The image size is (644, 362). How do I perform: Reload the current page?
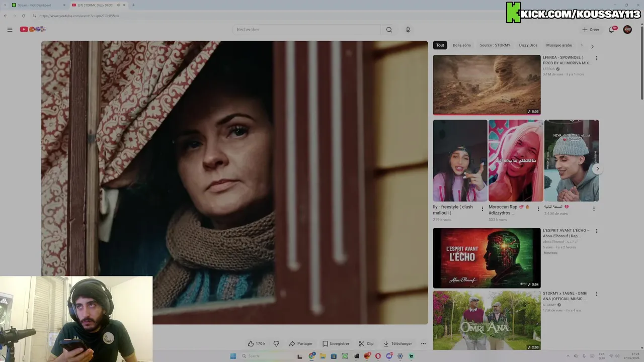click(23, 16)
